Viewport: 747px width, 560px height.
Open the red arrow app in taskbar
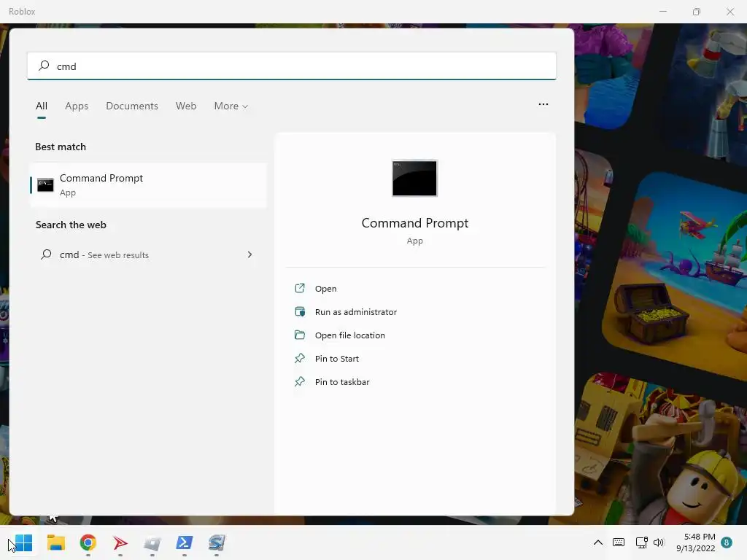click(120, 542)
